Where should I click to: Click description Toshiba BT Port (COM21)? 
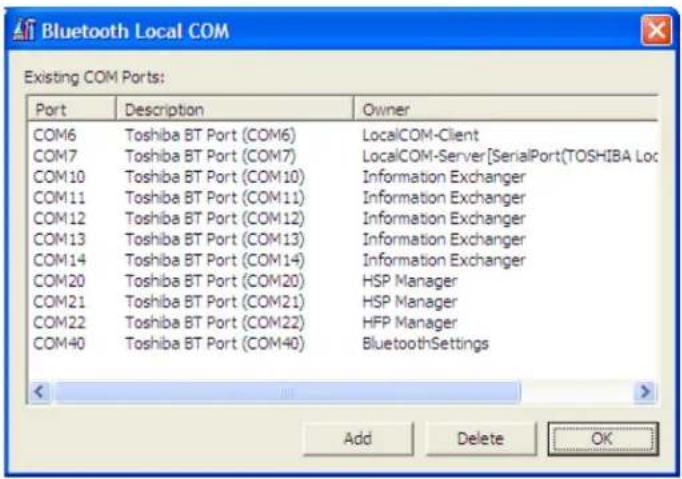coord(215,302)
